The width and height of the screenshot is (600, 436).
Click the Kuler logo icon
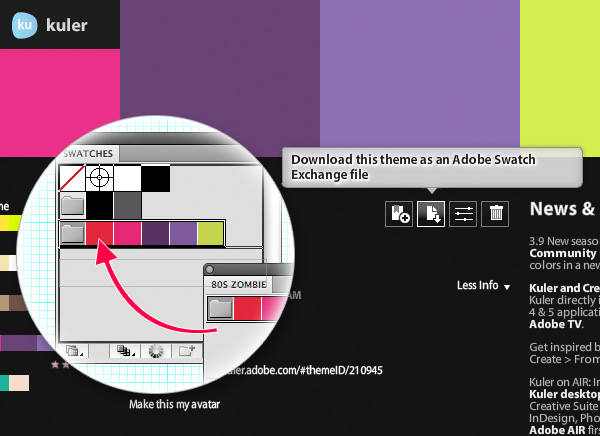26,25
